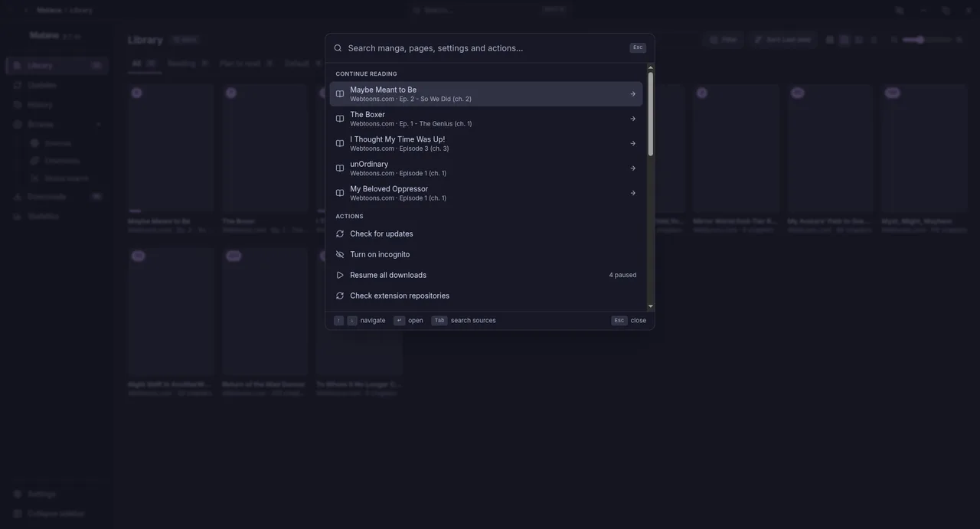Click the book icon for 'My Beloved Oppressor'
The image size is (980, 529).
tap(340, 193)
